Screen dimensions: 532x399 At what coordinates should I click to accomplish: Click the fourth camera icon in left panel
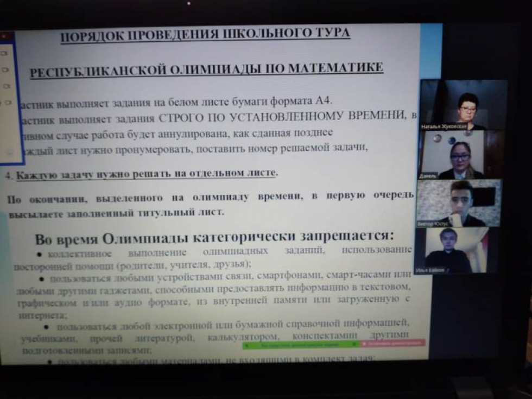(8, 102)
